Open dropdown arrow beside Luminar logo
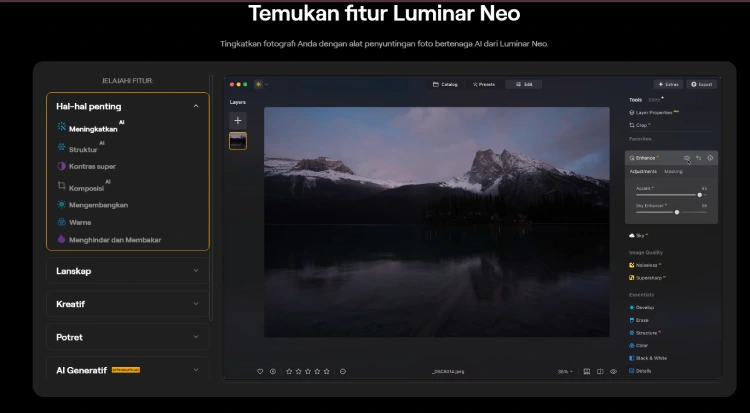 (x=266, y=84)
